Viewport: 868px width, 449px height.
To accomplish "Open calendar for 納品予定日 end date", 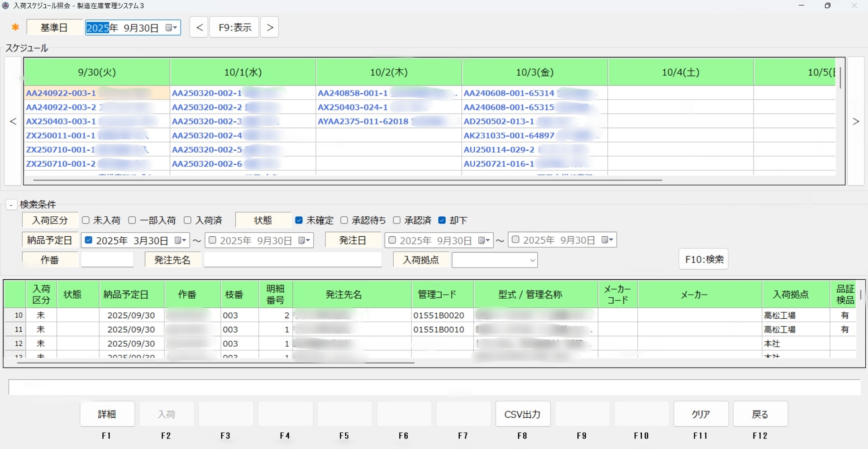I will click(x=304, y=240).
